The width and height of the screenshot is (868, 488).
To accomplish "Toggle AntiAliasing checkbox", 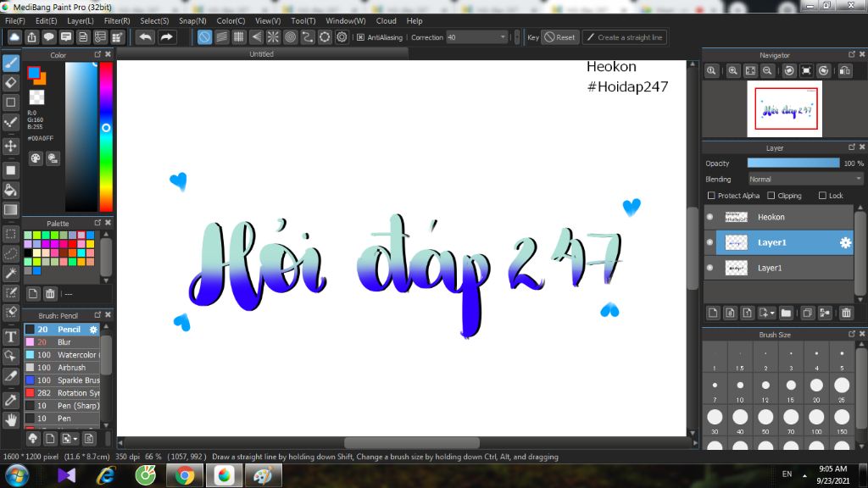I will coord(360,37).
